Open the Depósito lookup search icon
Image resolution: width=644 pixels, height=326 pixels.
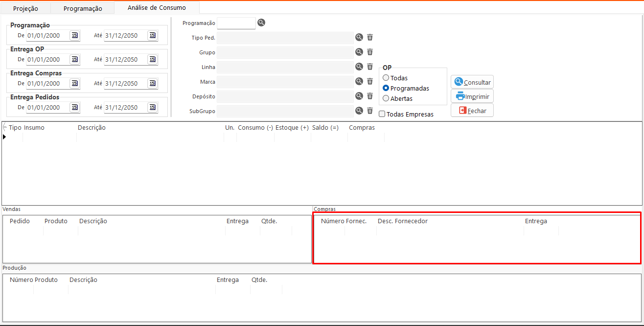click(x=359, y=96)
